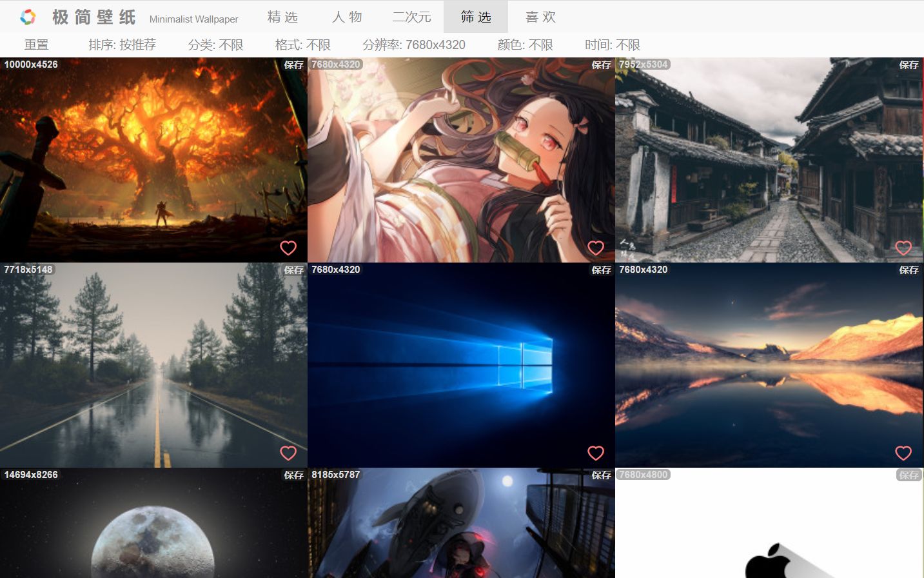Favorite the Windows 10 logo wallpaper

coord(596,453)
